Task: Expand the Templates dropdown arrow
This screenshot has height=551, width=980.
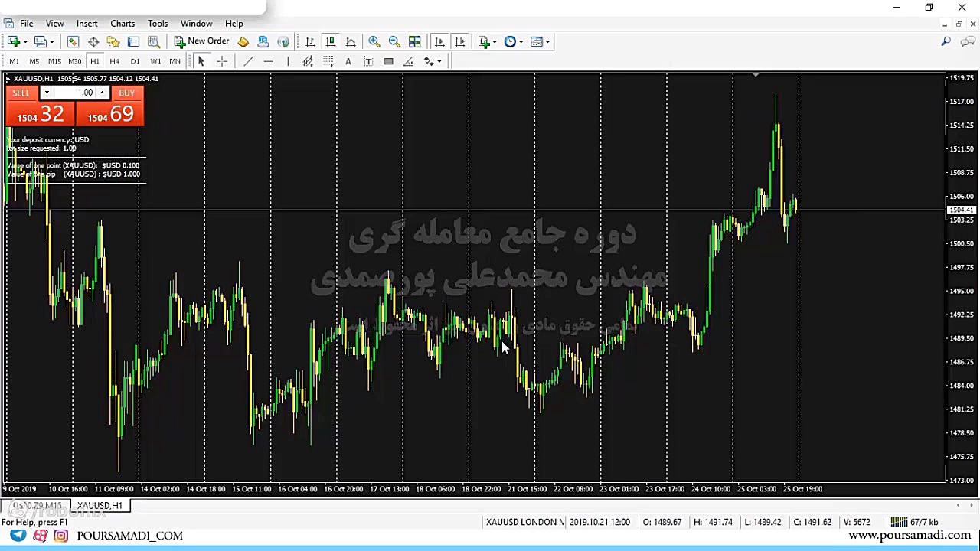Action: pyautogui.click(x=548, y=42)
